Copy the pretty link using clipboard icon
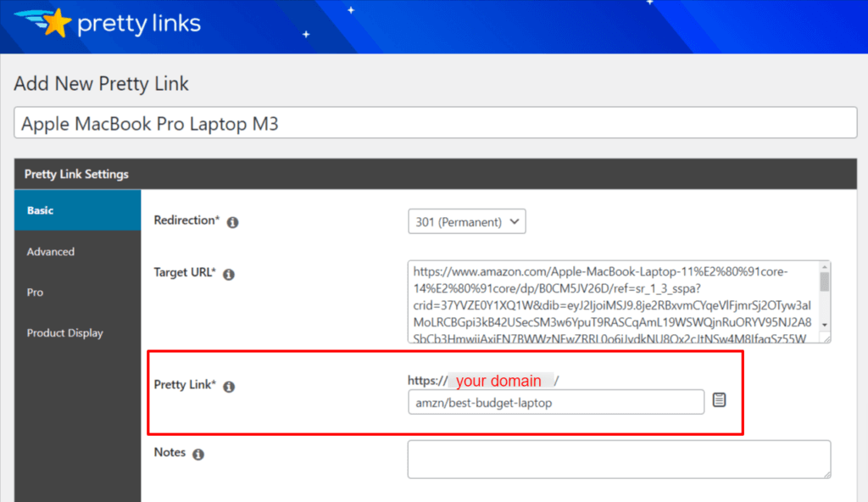This screenshot has width=868, height=502. [x=720, y=400]
